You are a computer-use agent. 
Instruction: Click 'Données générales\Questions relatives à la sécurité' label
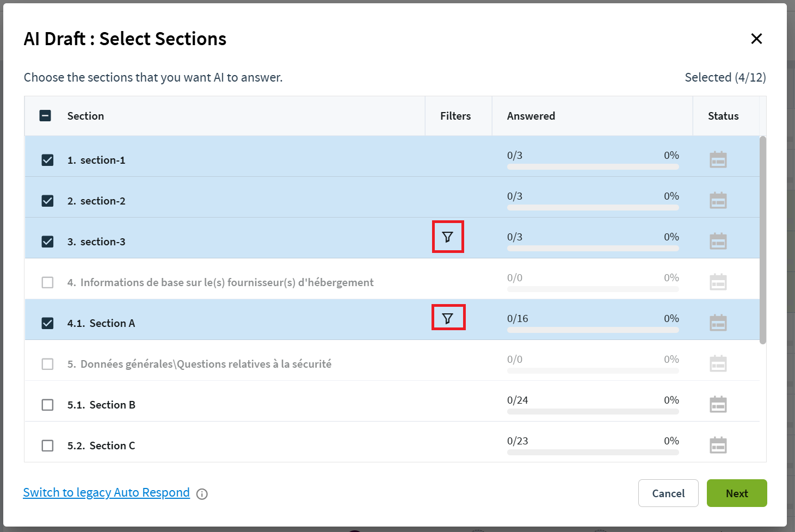point(199,364)
